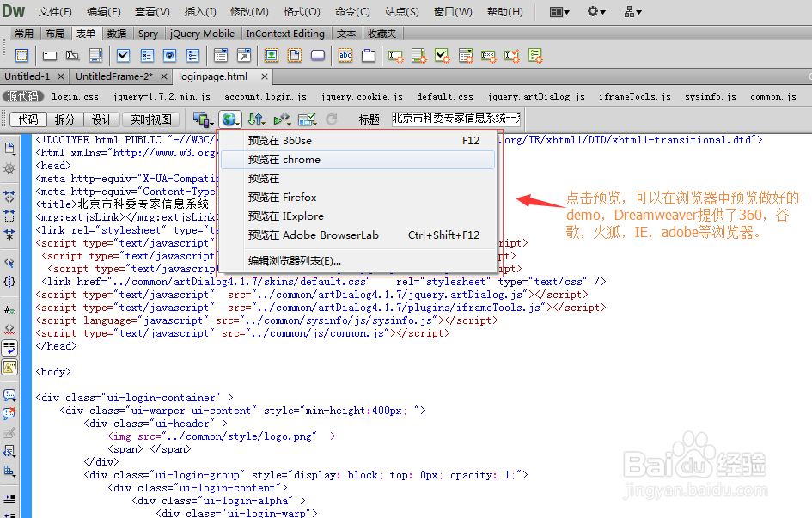812x518 pixels.
Task: Insert Spry Validation Password field
Action: tap(488, 55)
